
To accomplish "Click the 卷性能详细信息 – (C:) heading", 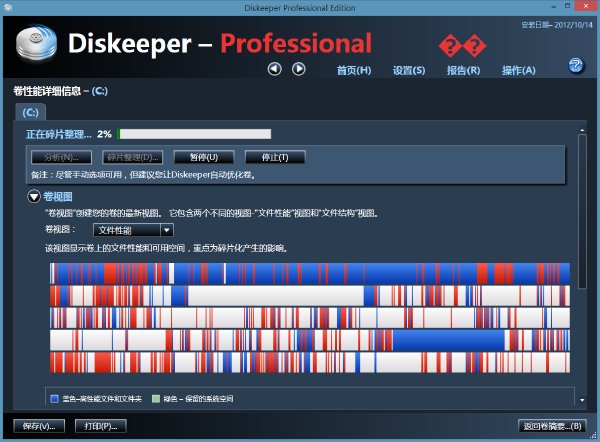I will (61, 91).
